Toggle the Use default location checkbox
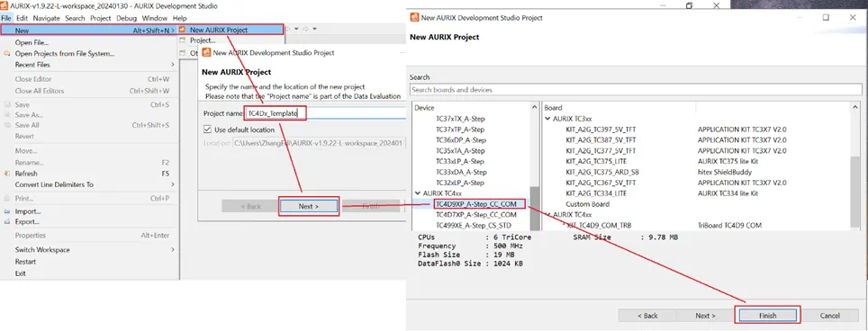 click(x=208, y=130)
